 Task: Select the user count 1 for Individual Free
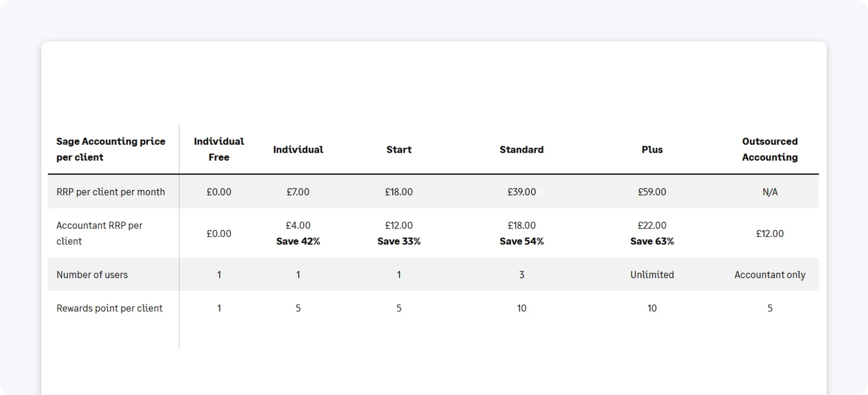(219, 275)
